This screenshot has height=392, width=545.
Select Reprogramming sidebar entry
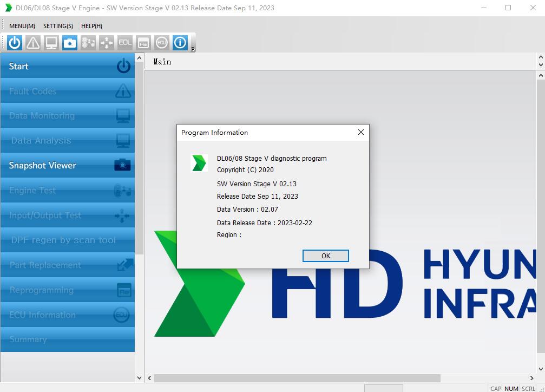(68, 290)
